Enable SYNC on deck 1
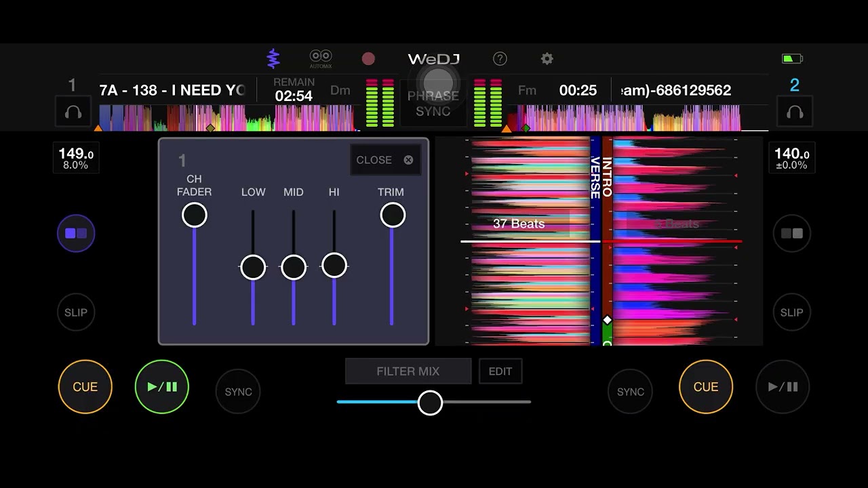The height and width of the screenshot is (488, 868). tap(238, 392)
